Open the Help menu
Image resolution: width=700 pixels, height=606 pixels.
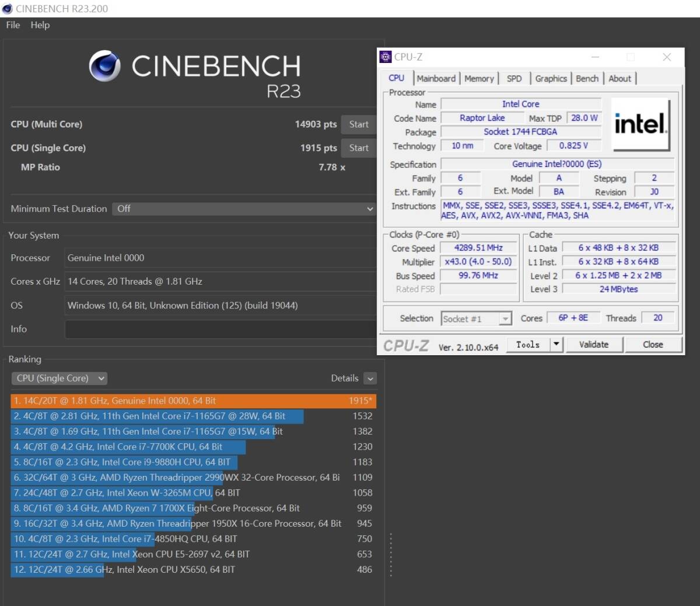(x=40, y=25)
